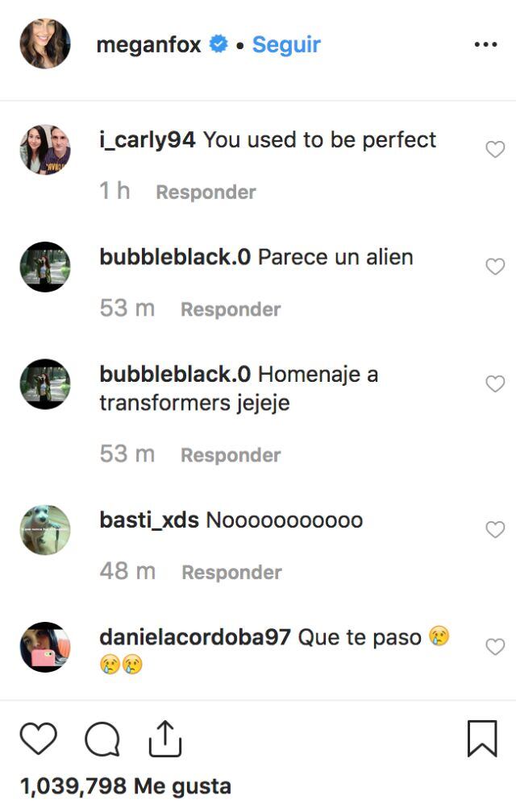Click the verified badge next to meganfox

(x=218, y=44)
